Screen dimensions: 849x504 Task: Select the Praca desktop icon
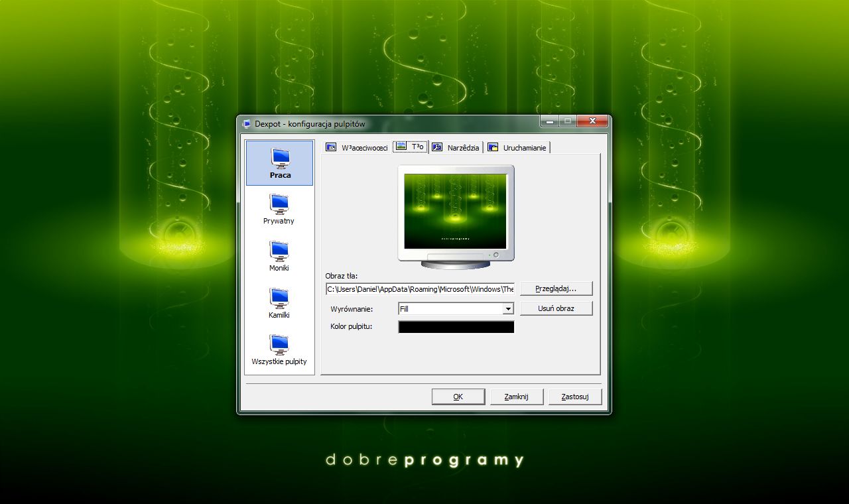279,162
